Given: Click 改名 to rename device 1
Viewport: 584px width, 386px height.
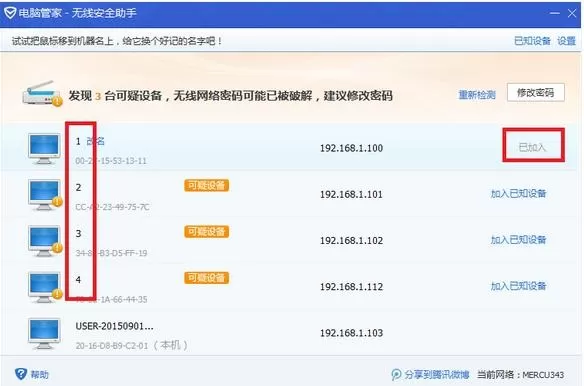Looking at the screenshot, I should click(96, 141).
